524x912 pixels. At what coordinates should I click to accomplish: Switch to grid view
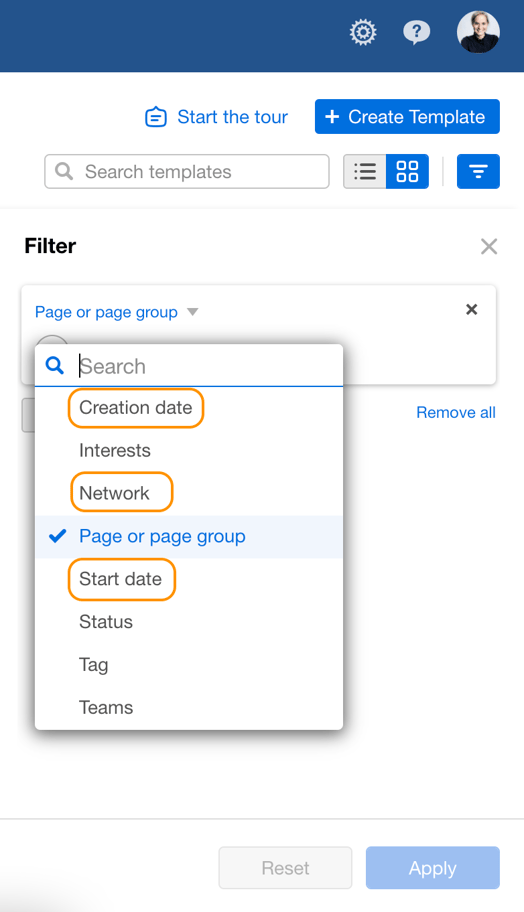point(407,172)
